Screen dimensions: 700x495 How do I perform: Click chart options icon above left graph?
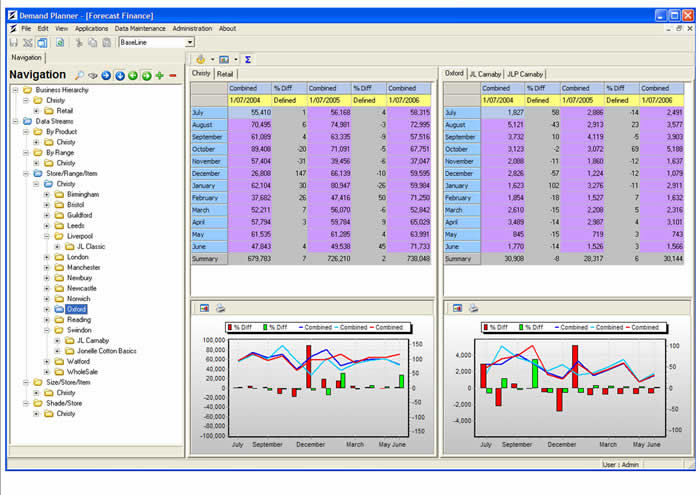coord(204,308)
